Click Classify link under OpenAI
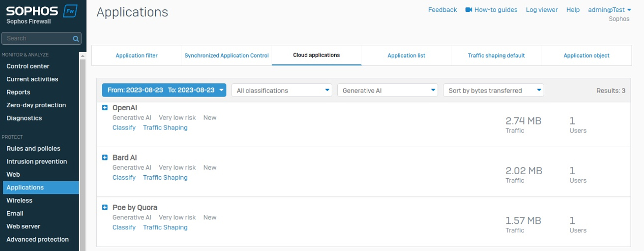Viewport: 644px width, 251px height. click(x=124, y=127)
